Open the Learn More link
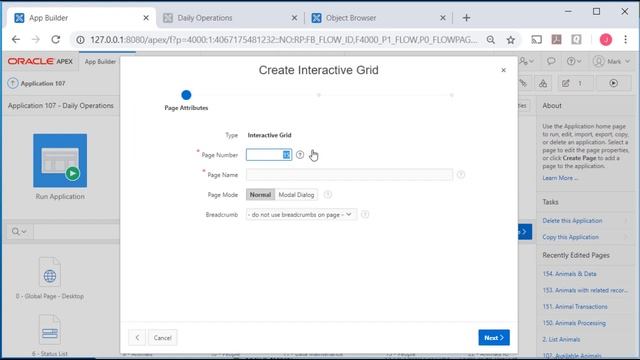 click(560, 178)
